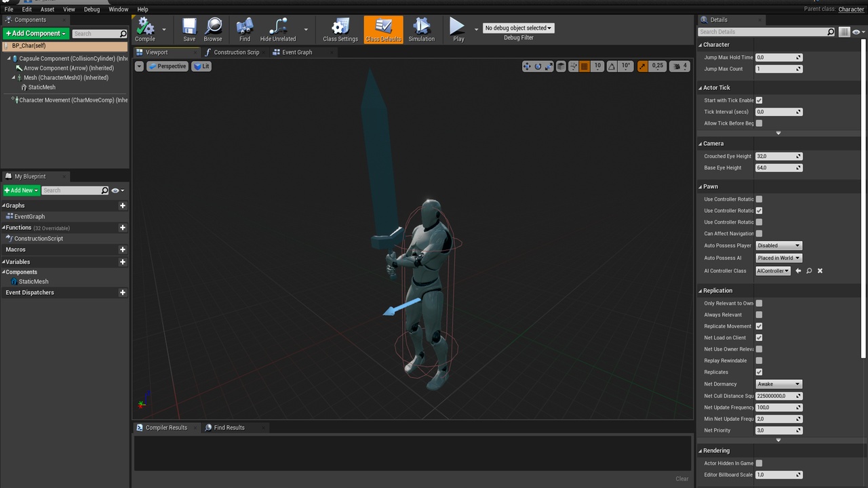Focus the Components search field
Viewport: 868px width, 488px height.
click(99, 33)
